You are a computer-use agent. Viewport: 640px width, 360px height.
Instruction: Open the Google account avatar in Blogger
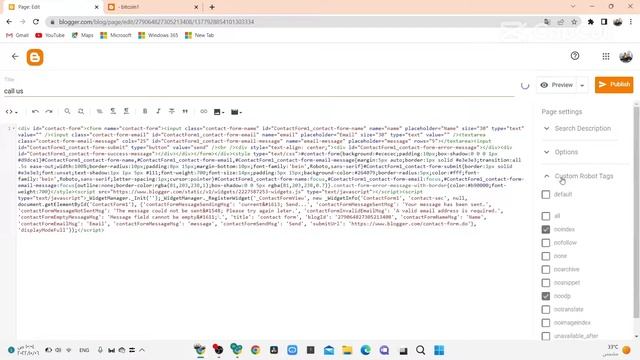click(x=626, y=56)
